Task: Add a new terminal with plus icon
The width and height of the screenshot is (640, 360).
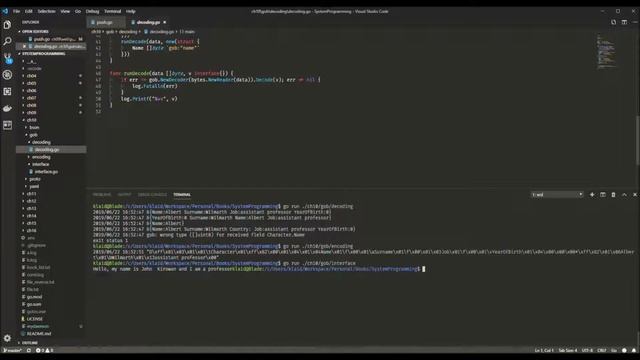Action: click(592, 195)
